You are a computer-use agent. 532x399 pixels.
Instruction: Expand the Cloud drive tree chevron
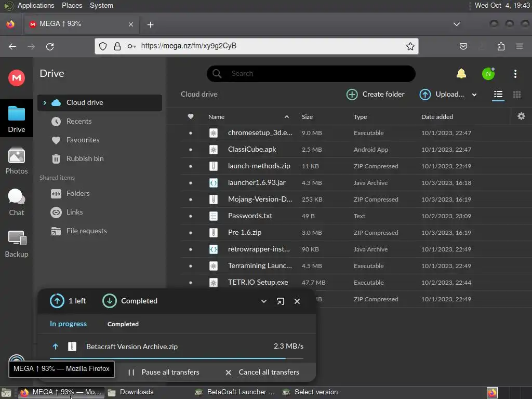(45, 102)
